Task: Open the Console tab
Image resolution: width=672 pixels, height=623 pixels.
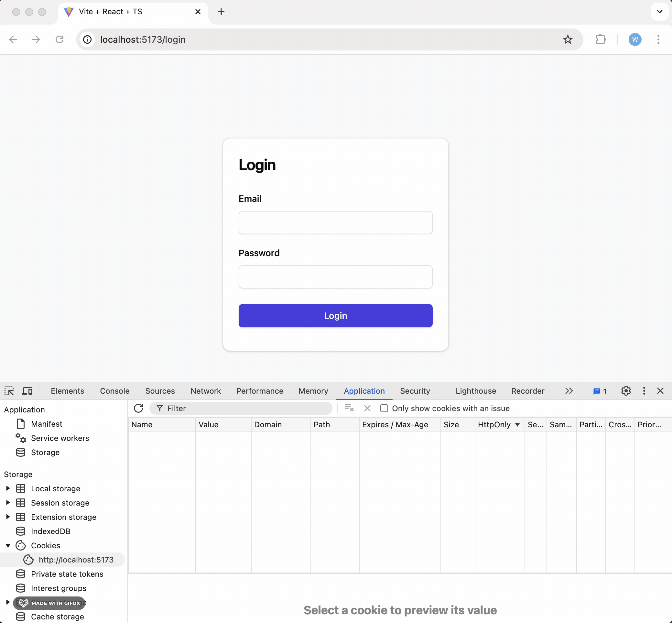Action: 114,391
